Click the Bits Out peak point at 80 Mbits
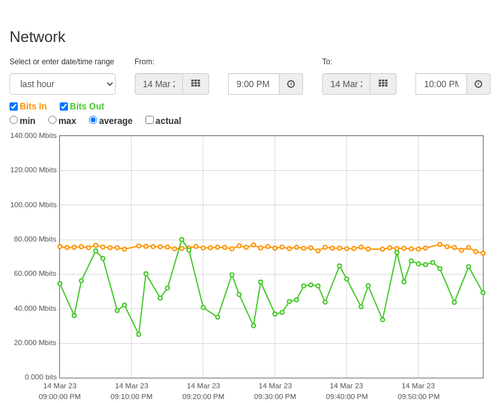This screenshot has width=500, height=403. coord(182,240)
